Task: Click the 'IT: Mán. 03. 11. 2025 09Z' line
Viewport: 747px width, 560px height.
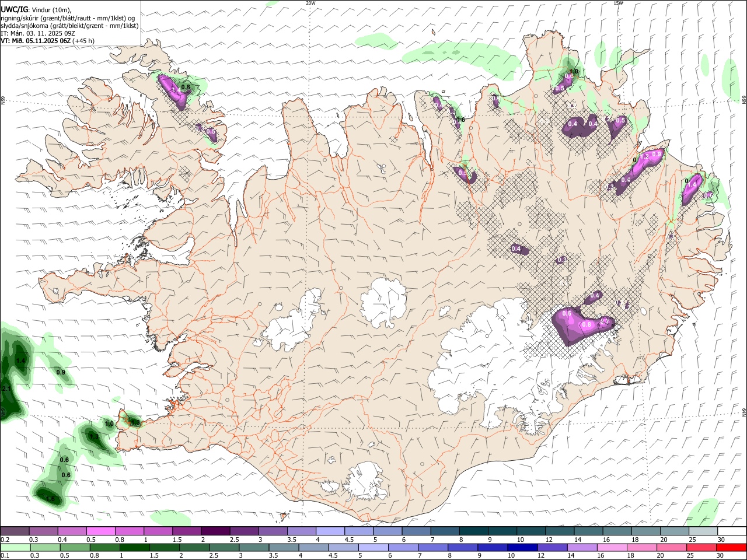Action: (x=38, y=33)
